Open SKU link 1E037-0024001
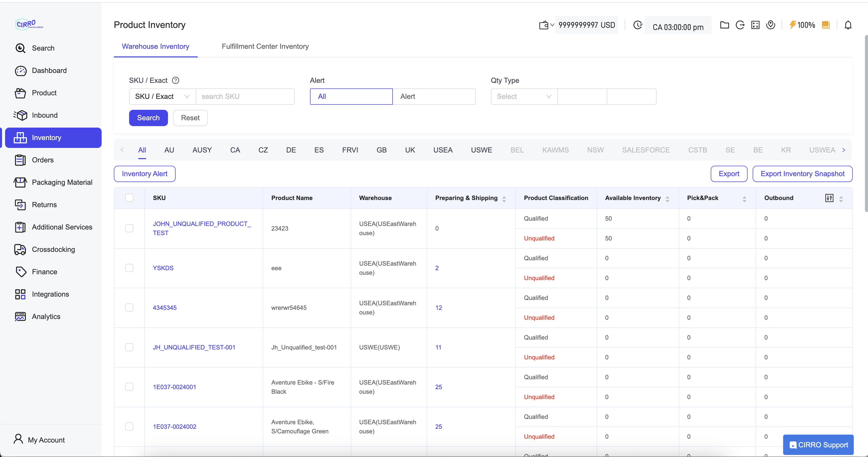Screen dimensions: 868x457 (x=174, y=387)
